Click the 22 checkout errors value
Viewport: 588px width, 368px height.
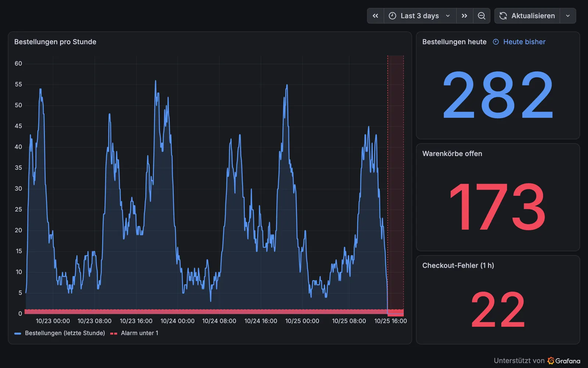pos(498,310)
